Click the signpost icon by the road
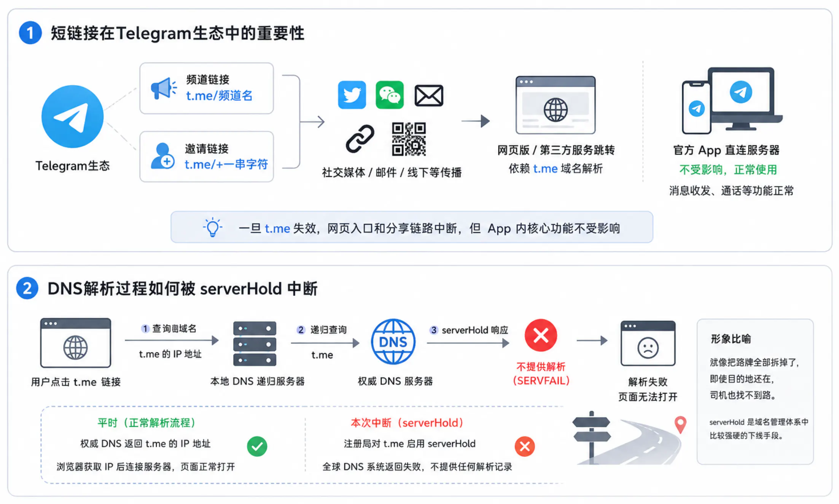This screenshot has width=839, height=504. [x=591, y=437]
